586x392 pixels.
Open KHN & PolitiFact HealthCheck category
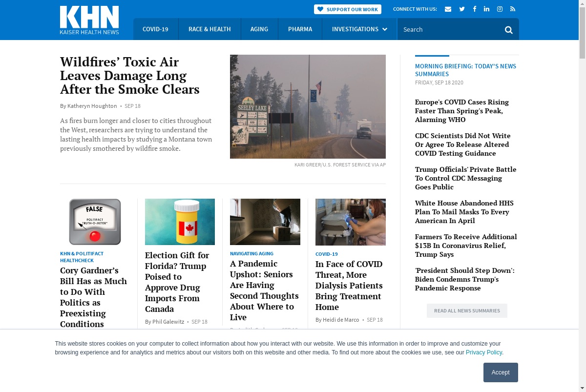click(x=82, y=257)
